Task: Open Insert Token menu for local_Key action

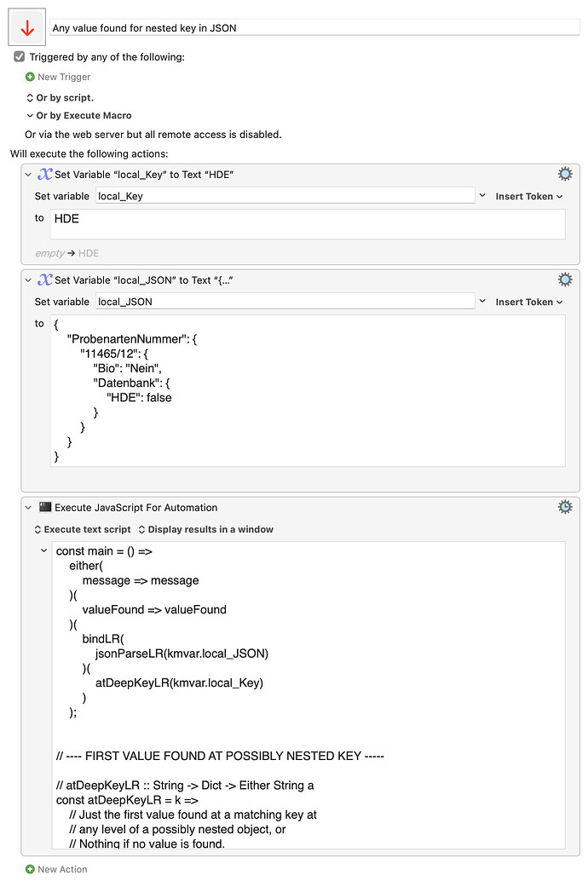Action: 528,196
